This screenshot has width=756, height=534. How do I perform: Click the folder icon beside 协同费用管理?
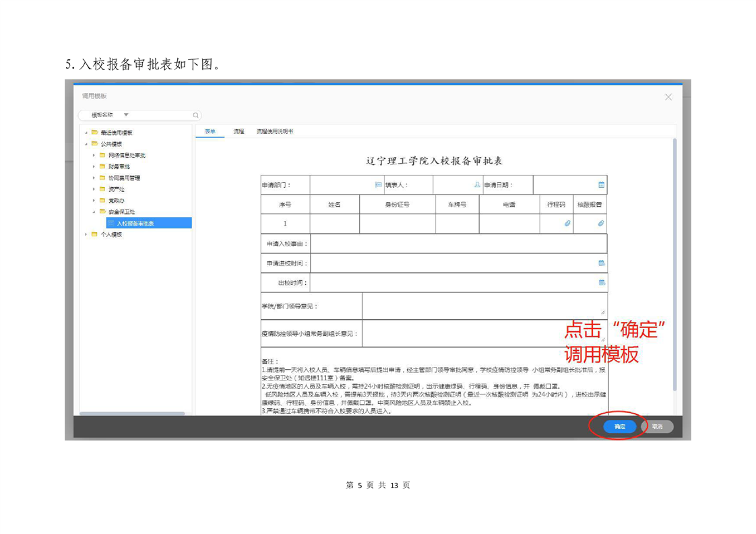point(102,178)
